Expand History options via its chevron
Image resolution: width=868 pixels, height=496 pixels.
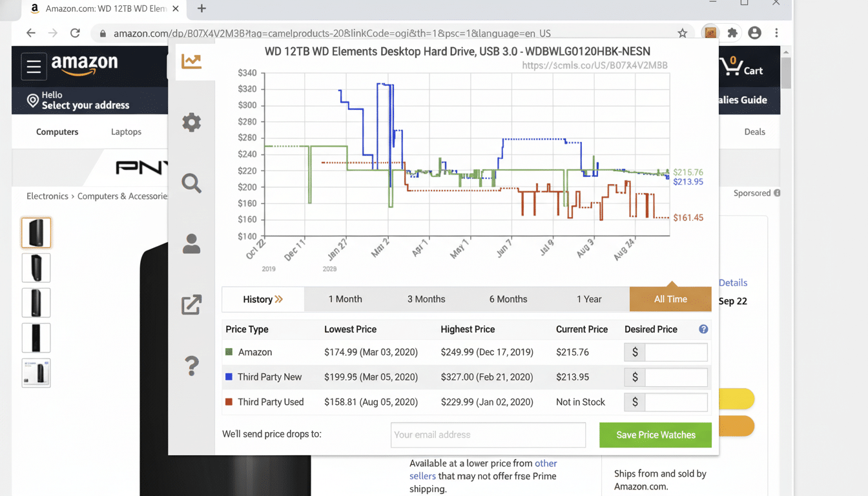(x=280, y=299)
